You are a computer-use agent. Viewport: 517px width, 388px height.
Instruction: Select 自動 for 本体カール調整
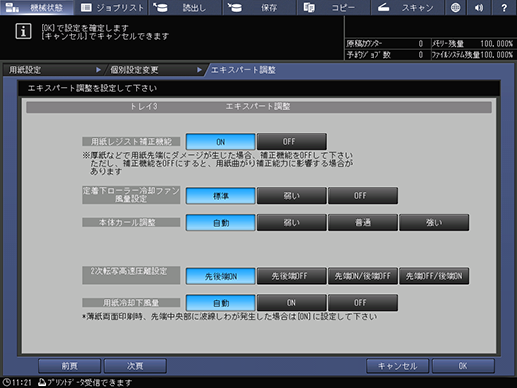[221, 223]
